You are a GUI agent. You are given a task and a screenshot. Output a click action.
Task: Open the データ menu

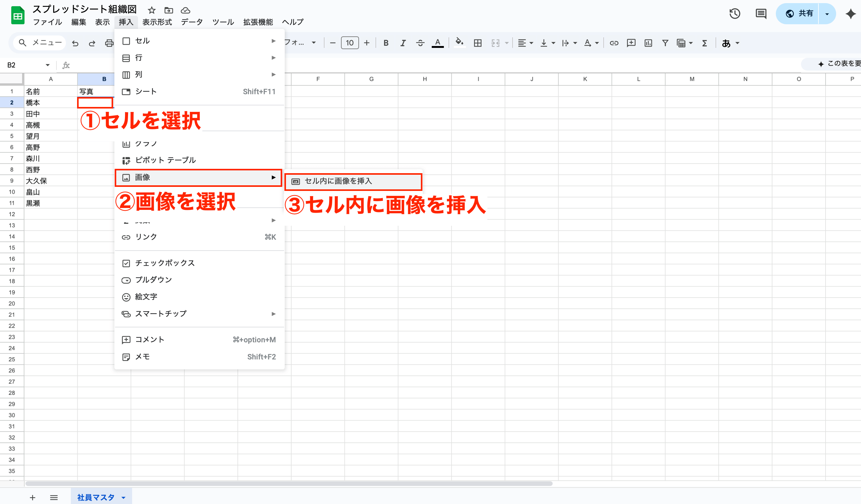[192, 22]
